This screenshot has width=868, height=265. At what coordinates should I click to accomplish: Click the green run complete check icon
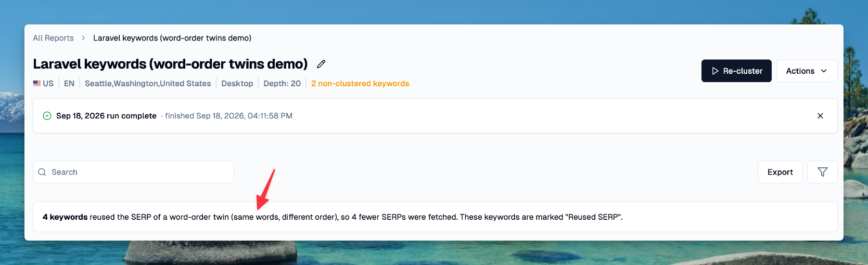[47, 116]
